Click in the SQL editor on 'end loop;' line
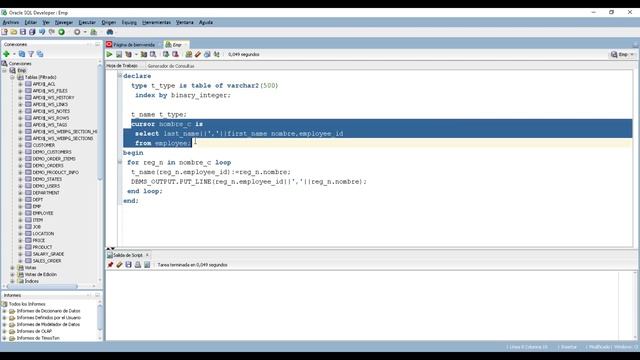Screen dimensions: 640x360 tap(144, 191)
